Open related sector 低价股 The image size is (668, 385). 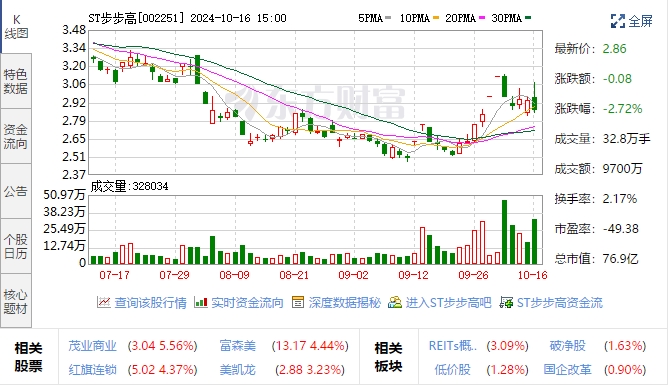[452, 369]
